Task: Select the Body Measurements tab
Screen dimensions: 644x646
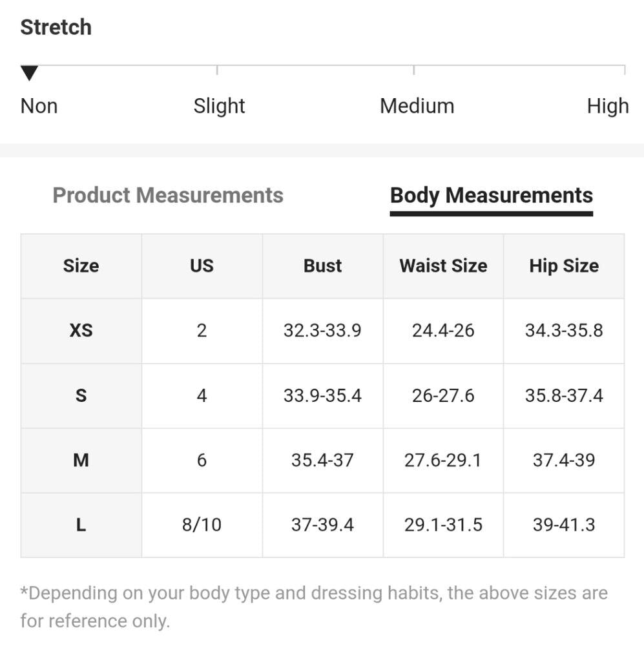Action: (x=491, y=195)
